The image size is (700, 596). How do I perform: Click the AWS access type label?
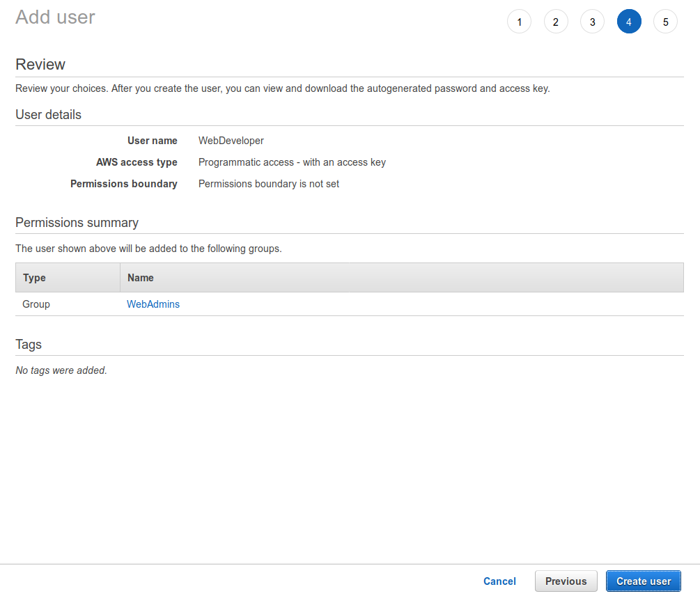click(137, 162)
